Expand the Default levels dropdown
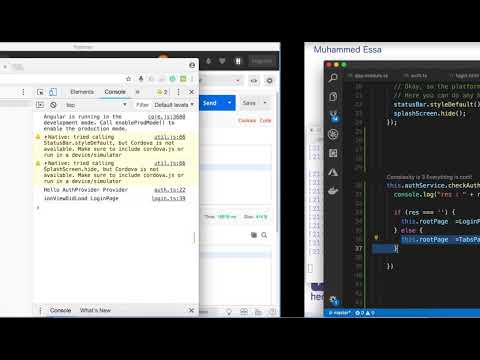Viewport: 480px width, 360px height. 174,105
